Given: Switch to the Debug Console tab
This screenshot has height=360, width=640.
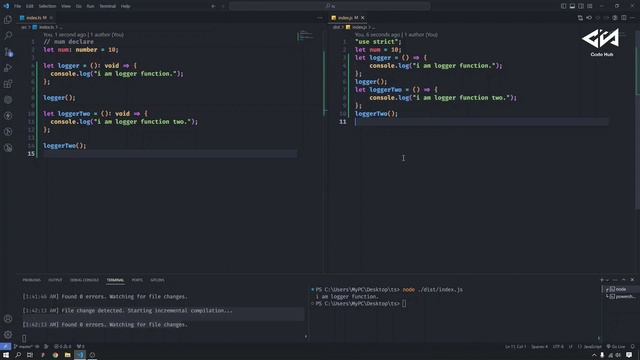Looking at the screenshot, I should tap(84, 280).
